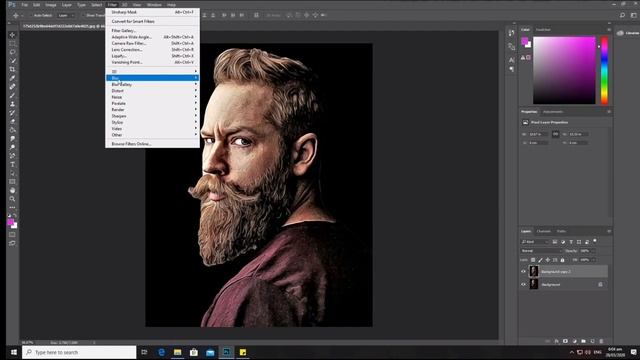This screenshot has width=640, height=360.
Task: Select the Rectangle shape tool
Action: pos(12,182)
